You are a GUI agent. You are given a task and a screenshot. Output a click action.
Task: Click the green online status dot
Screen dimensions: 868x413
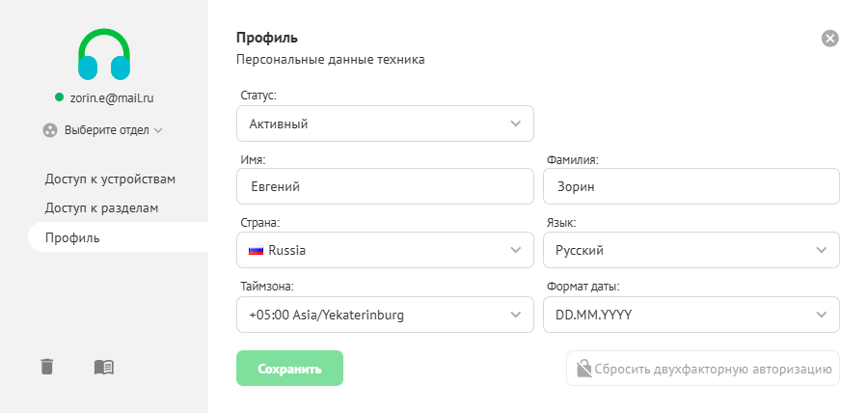click(60, 97)
